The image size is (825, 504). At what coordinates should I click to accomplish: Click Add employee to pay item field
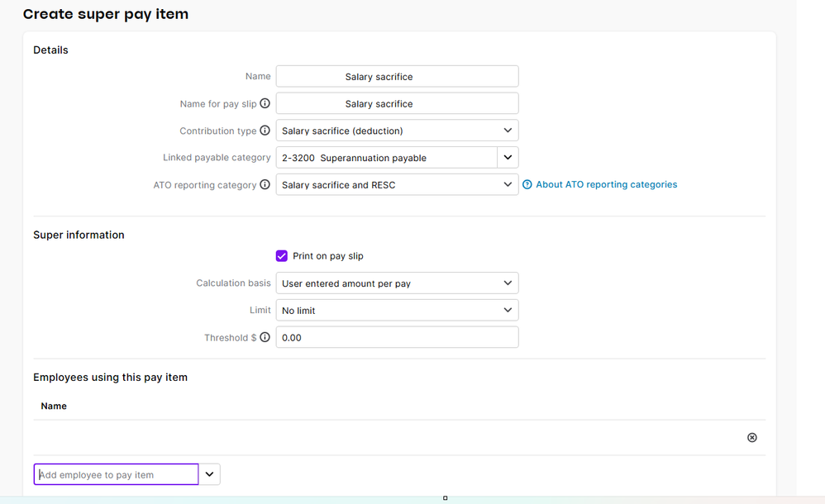pos(116,474)
